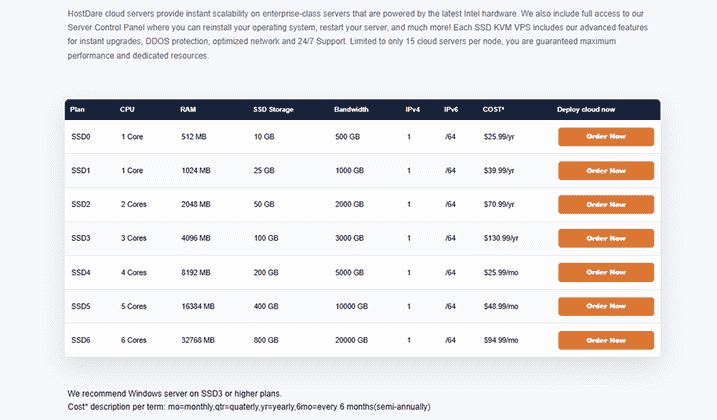Order the SSD0 plan now
The height and width of the screenshot is (420, 717).
[x=606, y=137]
